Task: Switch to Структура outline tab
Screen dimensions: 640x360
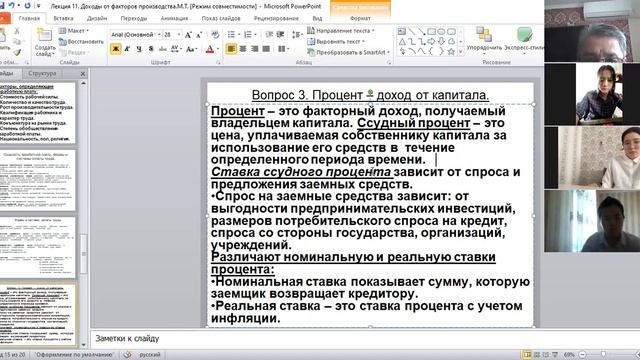Action: click(x=42, y=73)
